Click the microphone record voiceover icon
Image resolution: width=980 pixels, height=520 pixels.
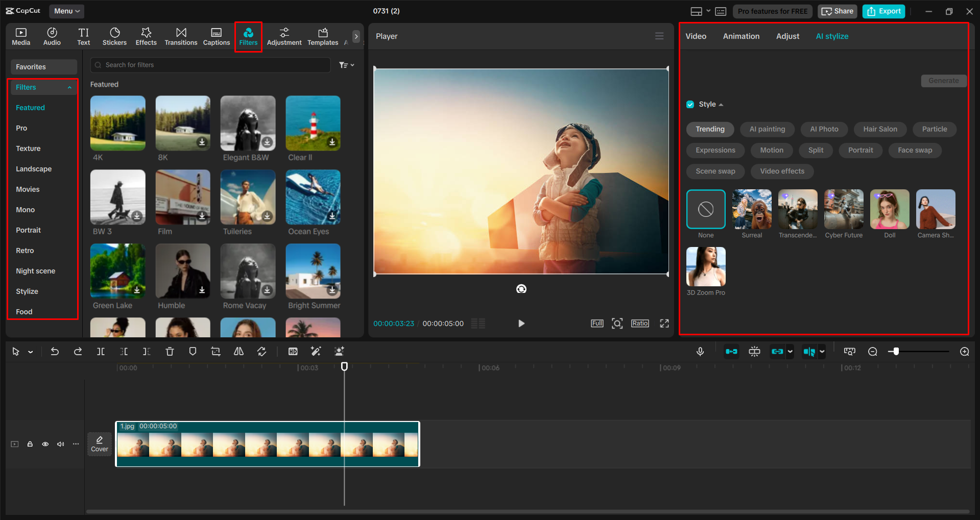(x=700, y=352)
